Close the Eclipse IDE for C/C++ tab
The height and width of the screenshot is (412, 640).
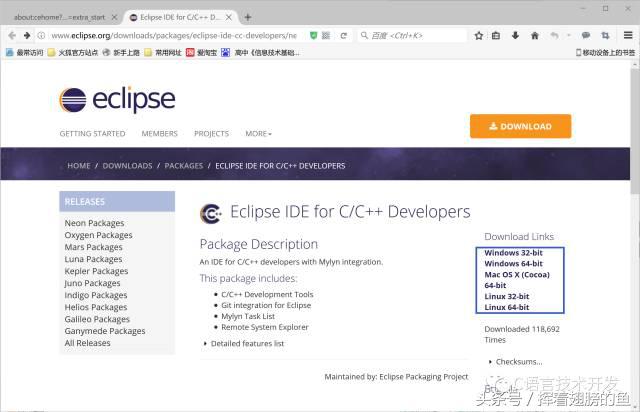pyautogui.click(x=229, y=17)
